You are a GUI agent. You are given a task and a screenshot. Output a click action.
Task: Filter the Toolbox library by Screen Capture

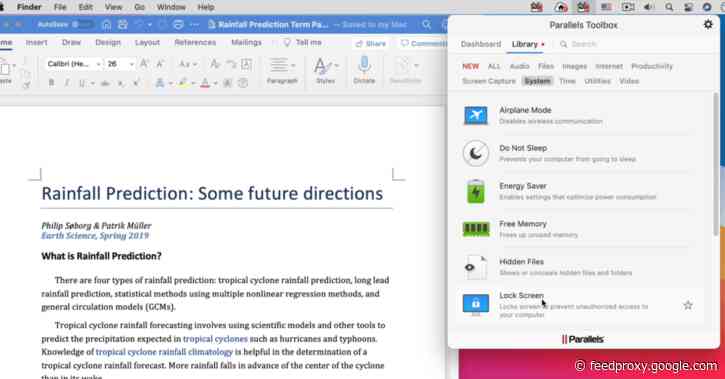coord(489,81)
